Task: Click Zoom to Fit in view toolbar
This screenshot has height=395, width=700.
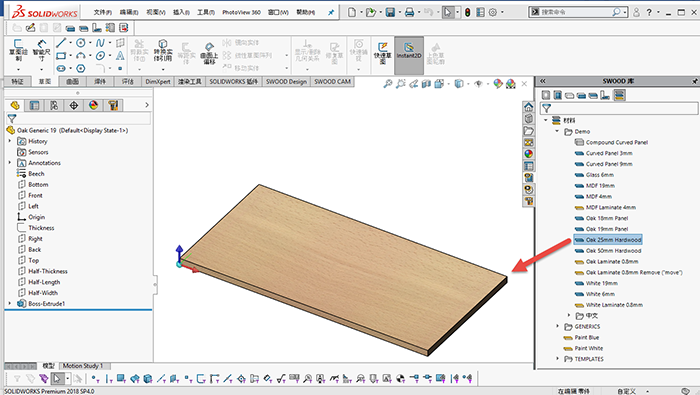Action: [388, 83]
